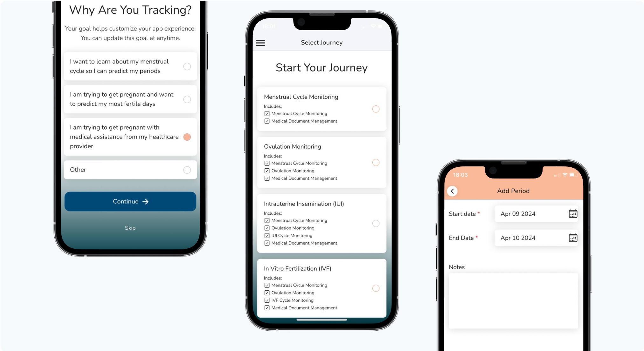Click the hamburger menu icon

click(260, 42)
